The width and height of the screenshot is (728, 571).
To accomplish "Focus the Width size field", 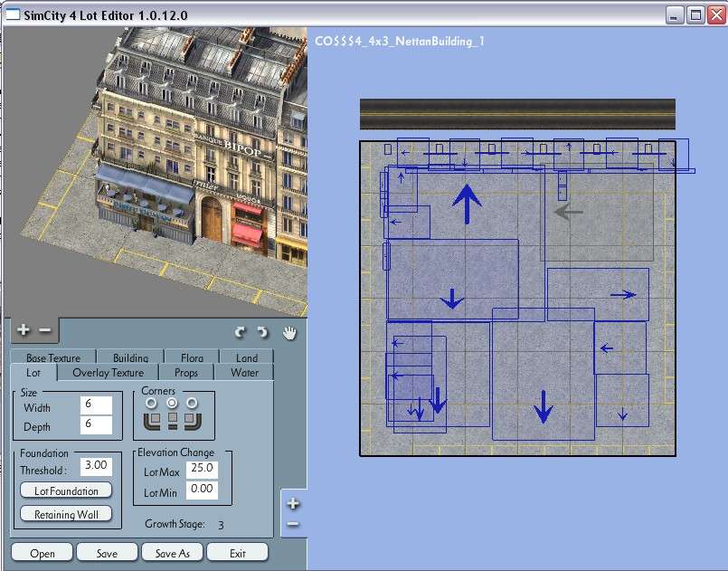I will coord(96,405).
